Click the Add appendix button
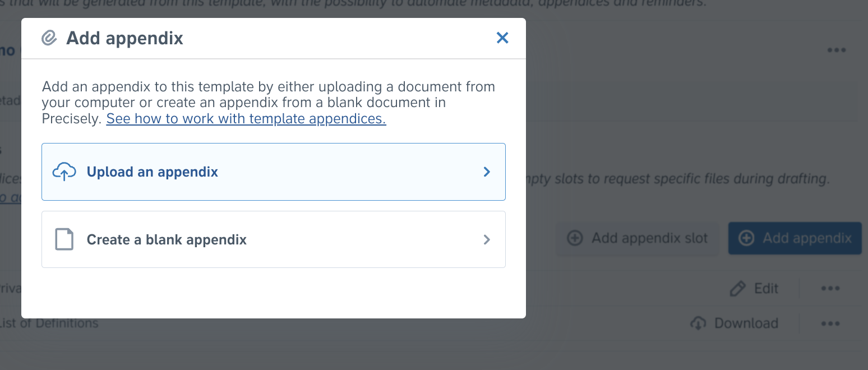Image resolution: width=868 pixels, height=370 pixels. coord(795,238)
